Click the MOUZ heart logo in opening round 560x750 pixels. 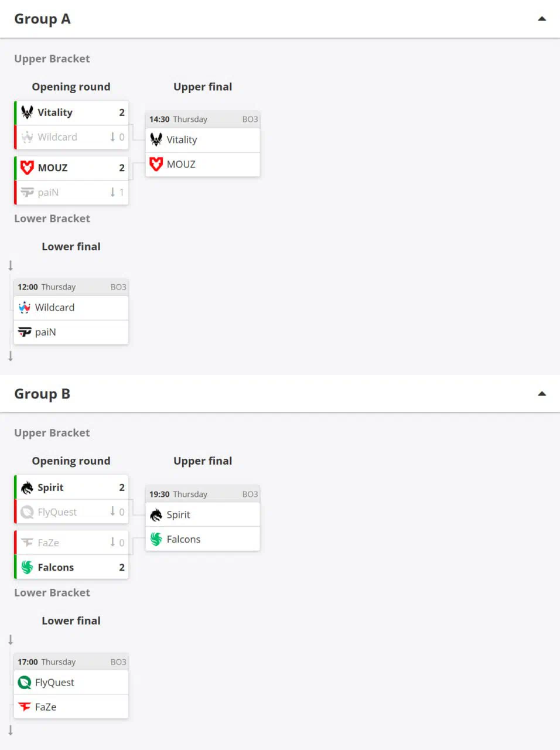pos(27,168)
